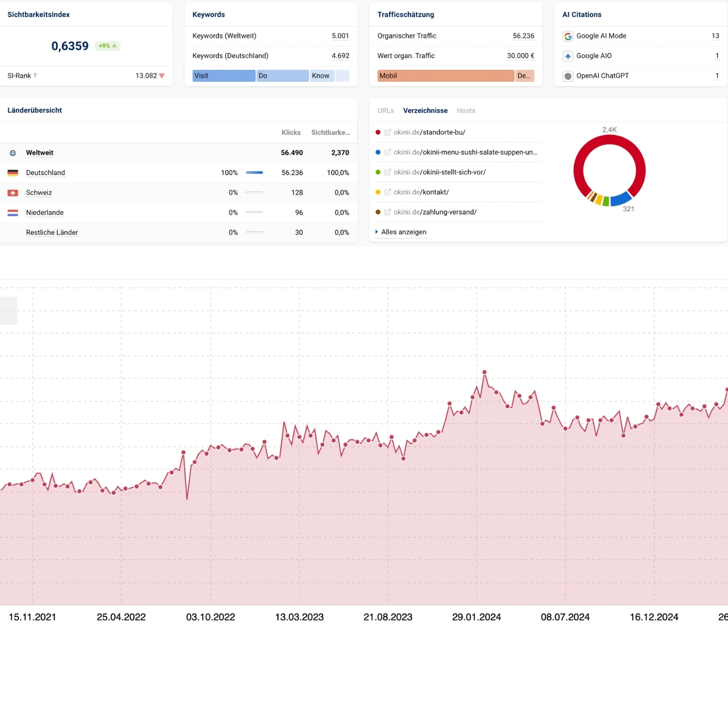This screenshot has width=728, height=728.
Task: Select the Verzeichnisse tab
Action: click(425, 111)
